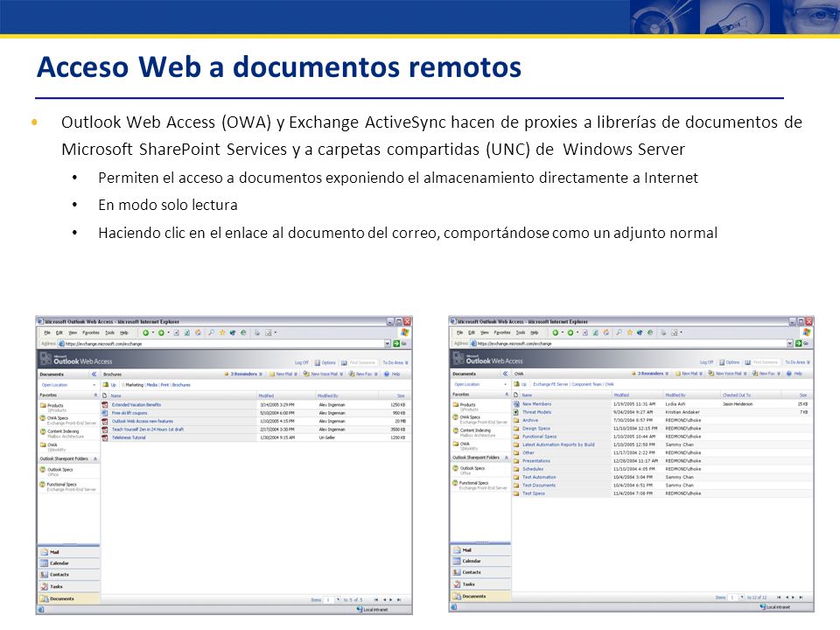Open Test Specs folder in right window
The width and height of the screenshot is (840, 630).
click(534, 493)
